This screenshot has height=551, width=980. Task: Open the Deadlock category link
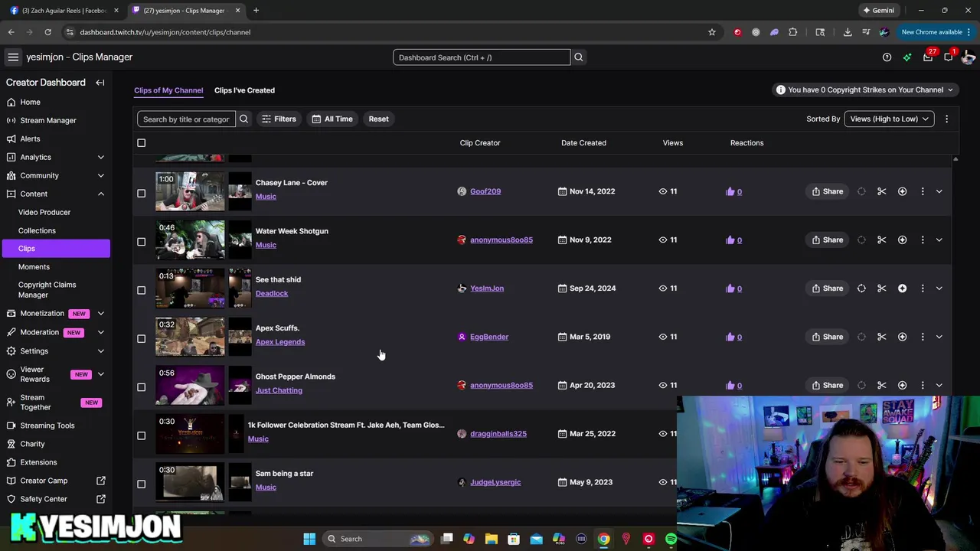pyautogui.click(x=272, y=293)
